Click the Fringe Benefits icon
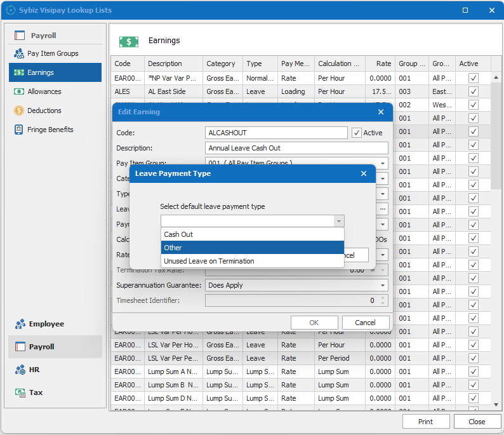504x435 pixels. tap(19, 130)
